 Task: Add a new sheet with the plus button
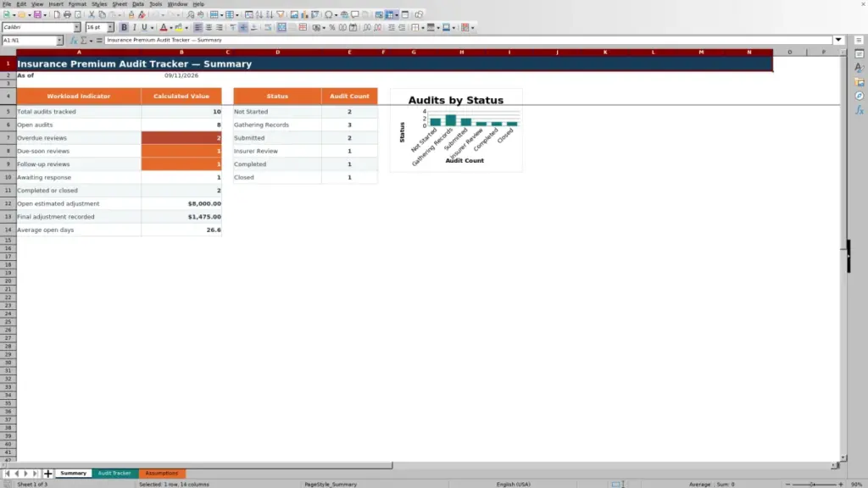(x=47, y=474)
